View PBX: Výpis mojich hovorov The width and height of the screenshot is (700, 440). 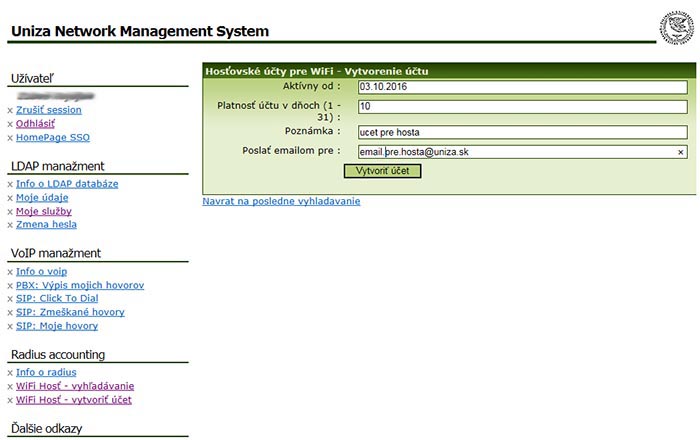80,285
